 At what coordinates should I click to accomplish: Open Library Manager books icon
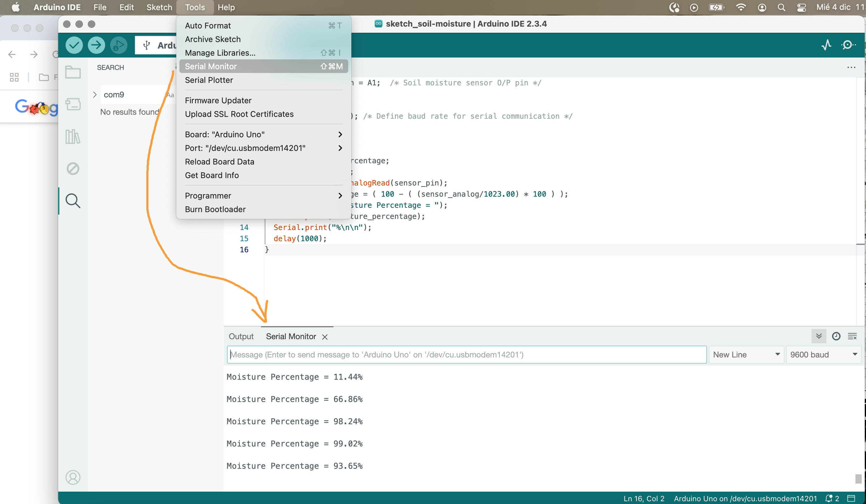click(73, 136)
